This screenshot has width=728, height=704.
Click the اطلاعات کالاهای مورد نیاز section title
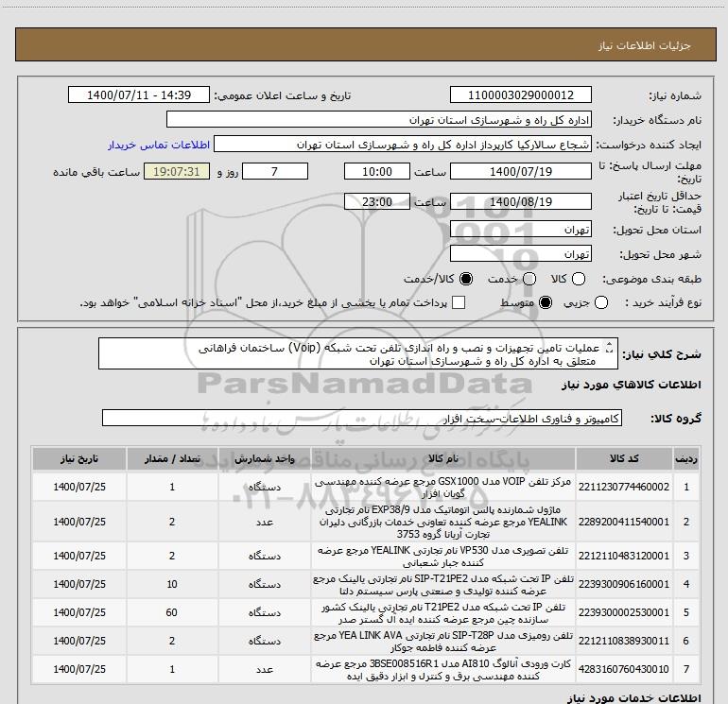(x=632, y=385)
